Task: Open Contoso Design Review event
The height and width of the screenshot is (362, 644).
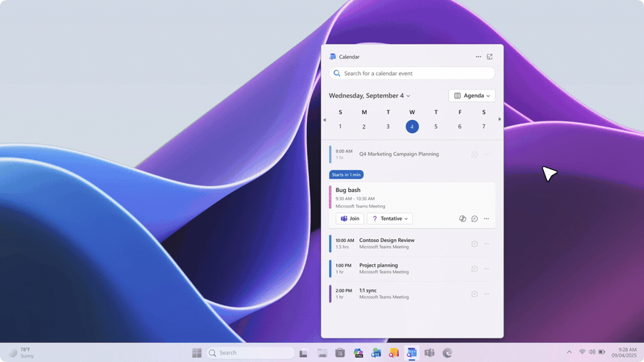Action: click(386, 240)
